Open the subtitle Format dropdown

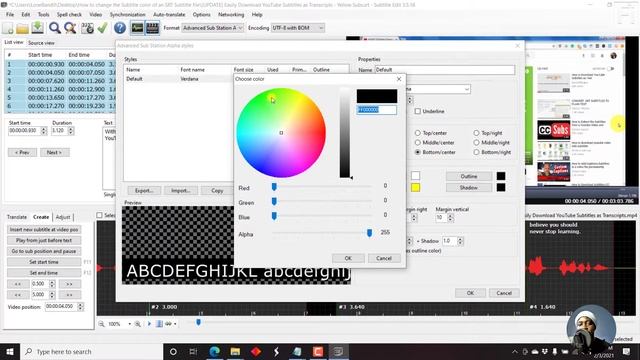[x=213, y=28]
